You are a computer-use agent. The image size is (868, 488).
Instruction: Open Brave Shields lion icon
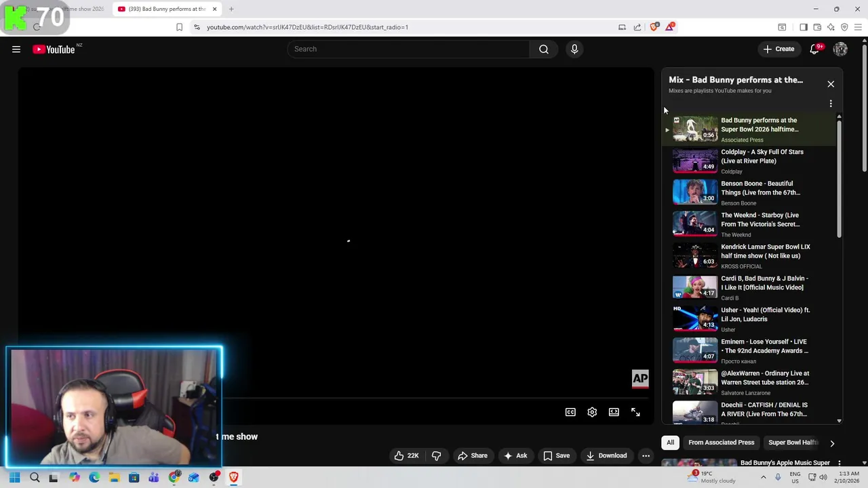pos(654,27)
